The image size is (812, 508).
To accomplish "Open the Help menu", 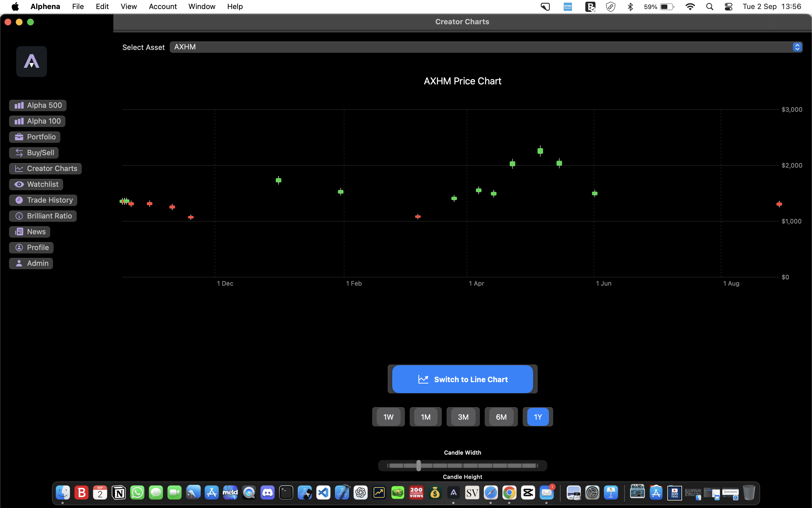I will tap(235, 6).
